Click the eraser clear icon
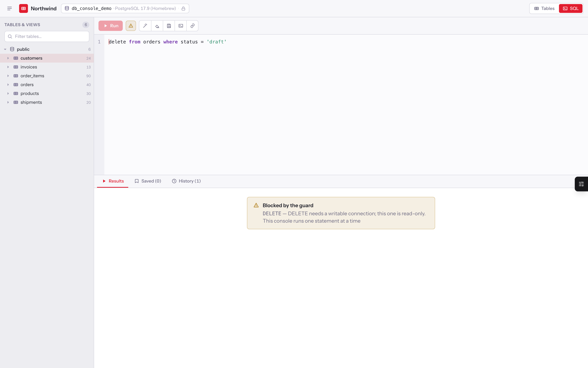Image resolution: width=588 pixels, height=368 pixels. (x=157, y=26)
